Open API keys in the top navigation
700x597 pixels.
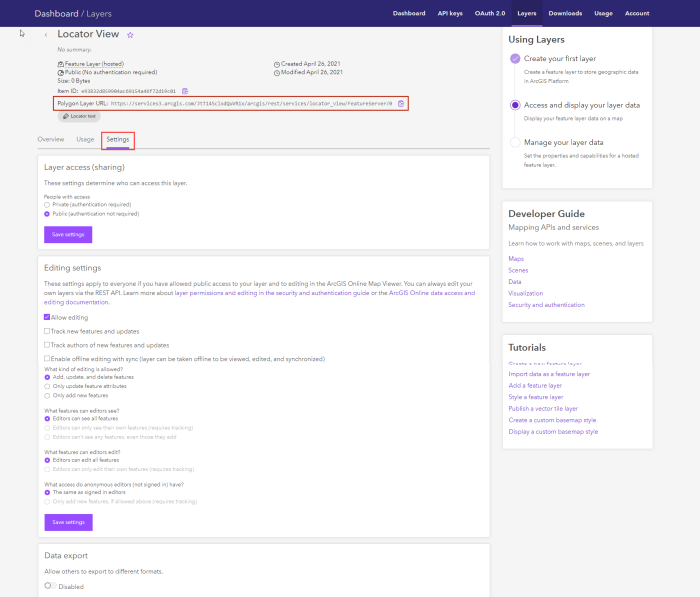pos(450,14)
